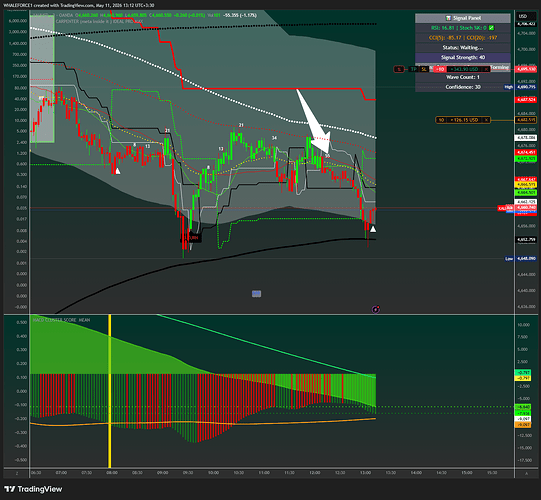The image size is (541, 500).
Task: Click the TradingView logo at bottom left
Action: [33, 489]
